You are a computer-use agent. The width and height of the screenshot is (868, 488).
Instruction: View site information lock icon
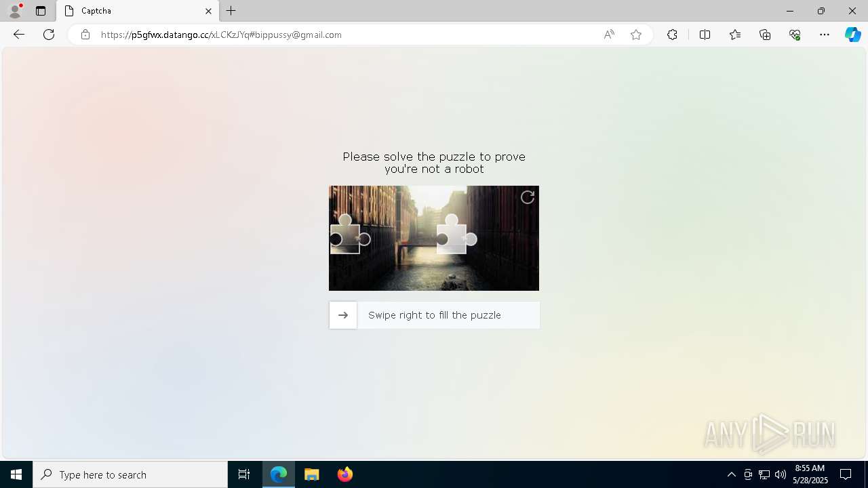[85, 35]
